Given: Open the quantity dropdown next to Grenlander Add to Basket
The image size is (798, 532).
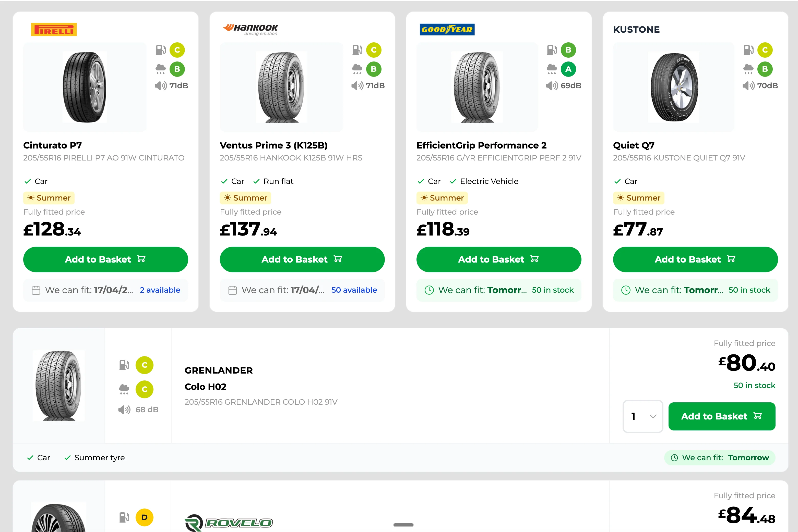Looking at the screenshot, I should (x=642, y=416).
